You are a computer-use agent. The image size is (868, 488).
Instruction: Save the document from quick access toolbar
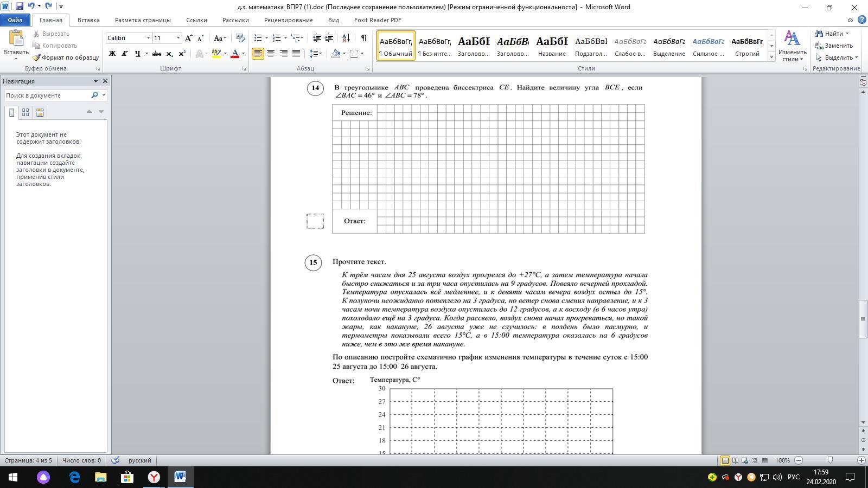click(x=20, y=6)
